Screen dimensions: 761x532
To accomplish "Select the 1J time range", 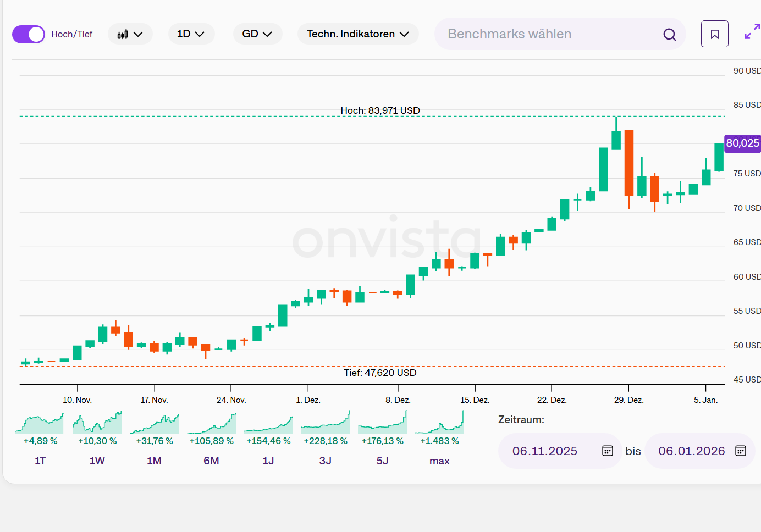I will pyautogui.click(x=268, y=461).
